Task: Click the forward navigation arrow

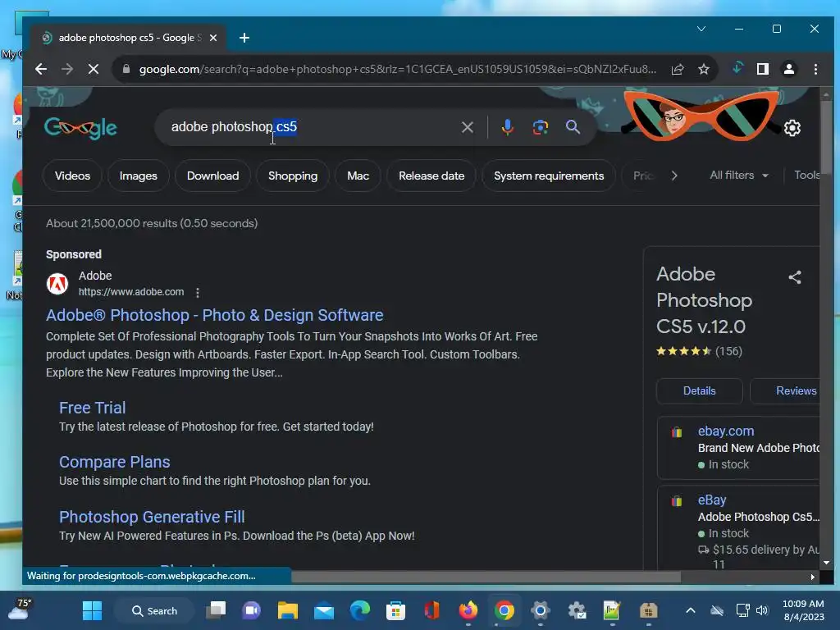Action: click(67, 69)
